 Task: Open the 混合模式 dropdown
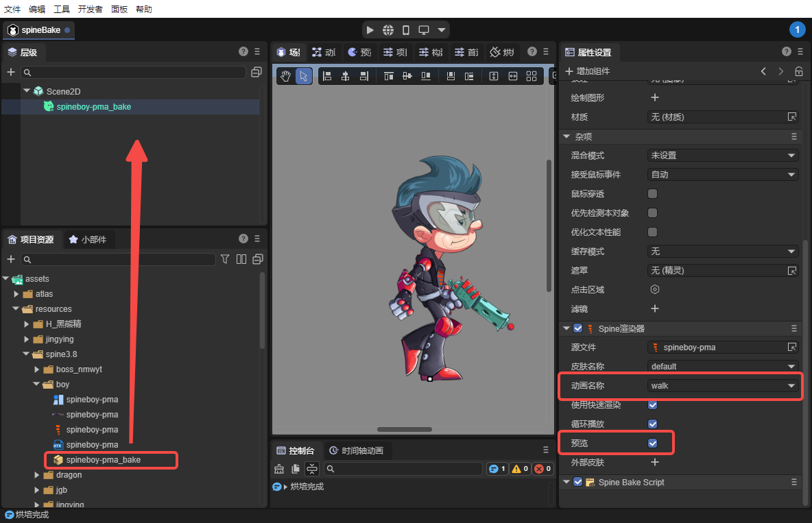(723, 156)
